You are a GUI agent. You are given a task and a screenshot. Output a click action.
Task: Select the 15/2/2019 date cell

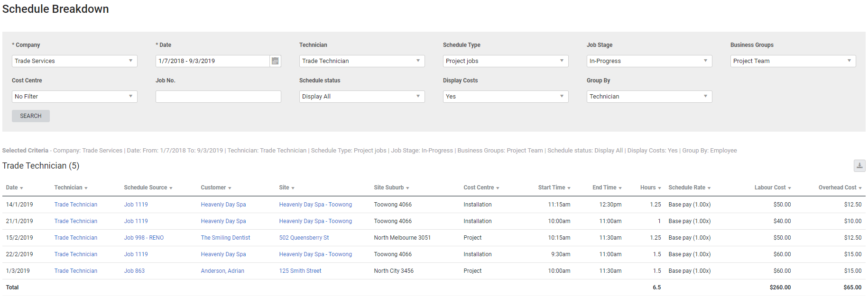coord(19,238)
